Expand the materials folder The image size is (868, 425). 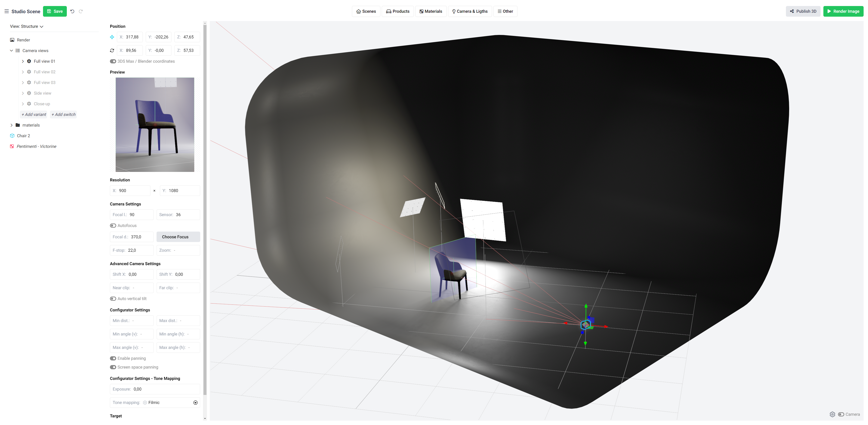[12, 125]
